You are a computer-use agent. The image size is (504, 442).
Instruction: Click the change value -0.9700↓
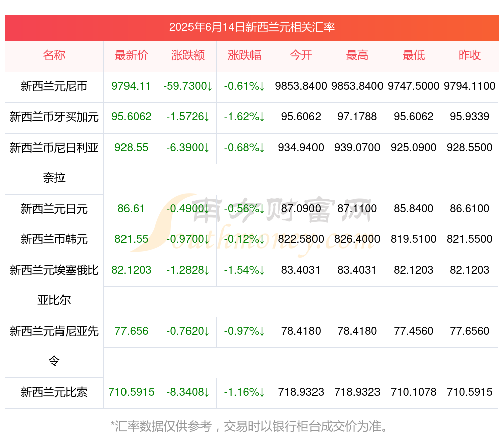point(187,239)
